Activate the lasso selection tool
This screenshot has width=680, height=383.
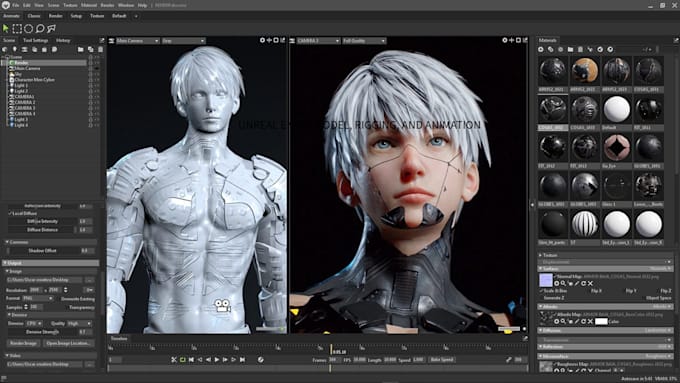(40, 29)
